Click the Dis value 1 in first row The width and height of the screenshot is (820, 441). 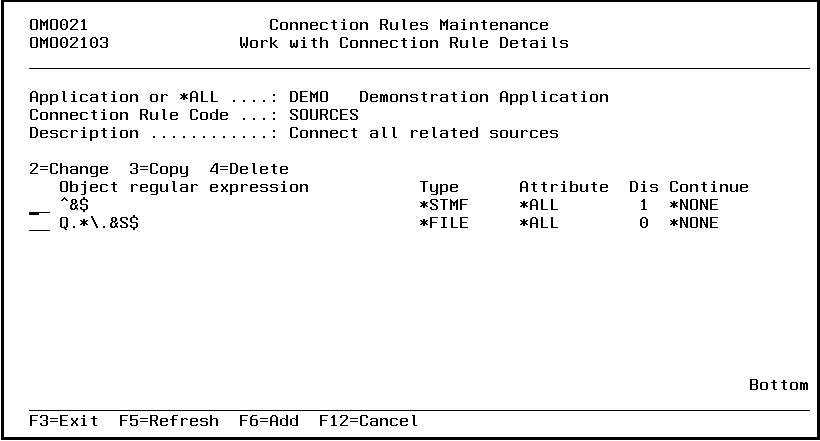644,205
